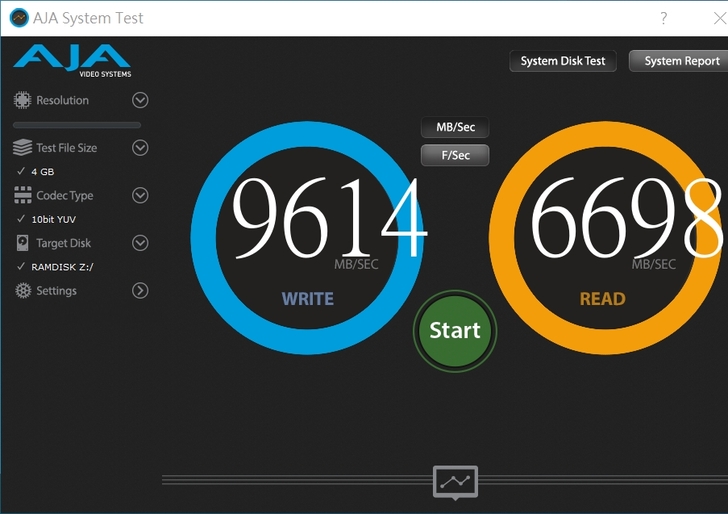The height and width of the screenshot is (514, 728).
Task: Click the Settings gear icon
Action: (23, 291)
